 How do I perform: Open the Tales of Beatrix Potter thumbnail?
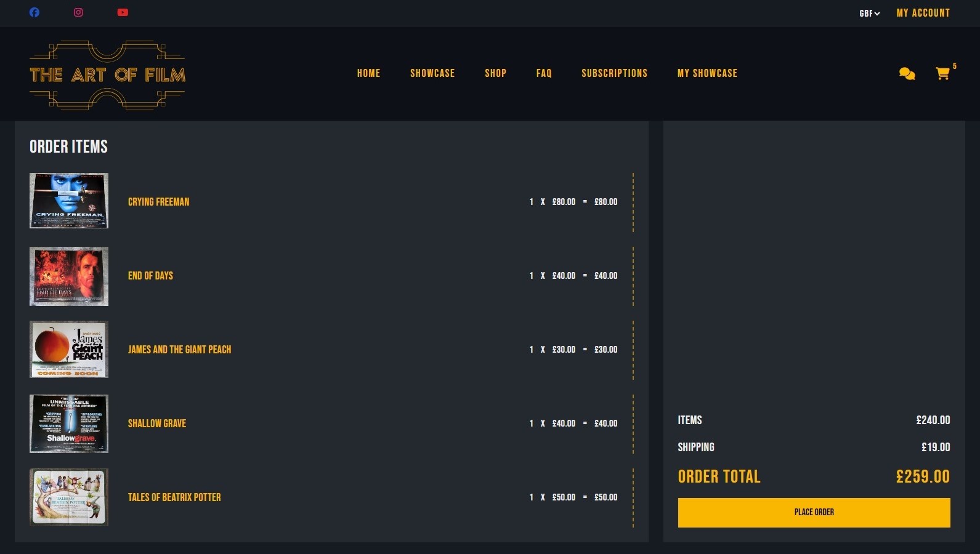click(x=69, y=497)
